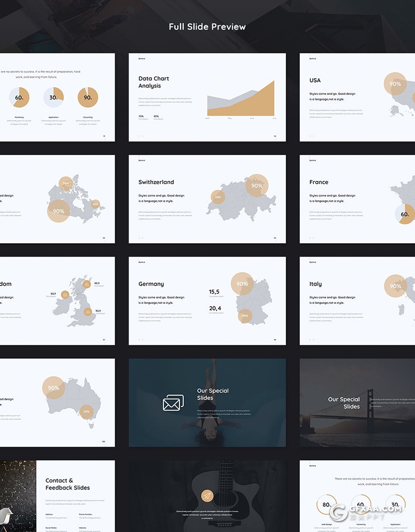415x532 pixels.
Task: Select the 90% Consulting pie chart
Action: (88, 97)
